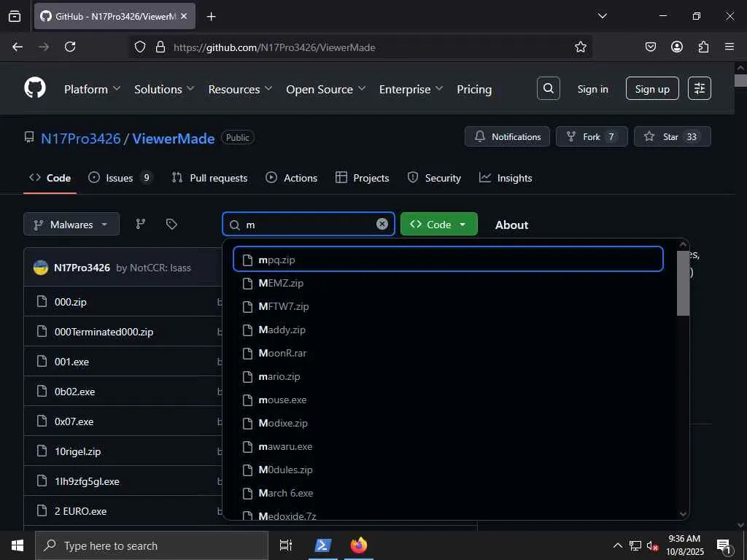
Task: Switch to the Actions tab
Action: tap(292, 178)
